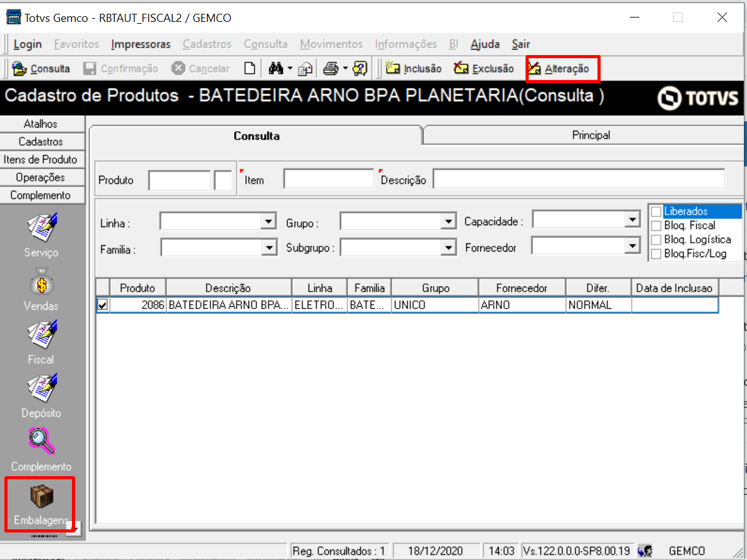Switch to the Consulta tab
This screenshot has width=747, height=560.
(x=257, y=136)
